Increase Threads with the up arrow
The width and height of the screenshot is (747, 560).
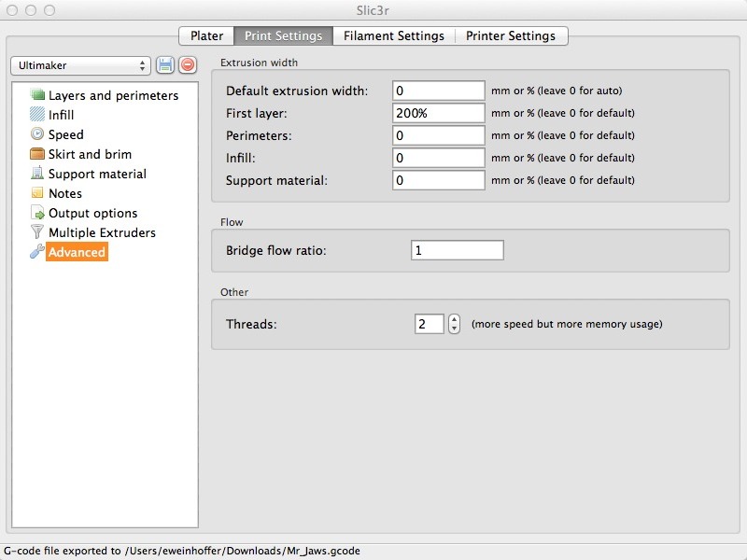point(454,319)
